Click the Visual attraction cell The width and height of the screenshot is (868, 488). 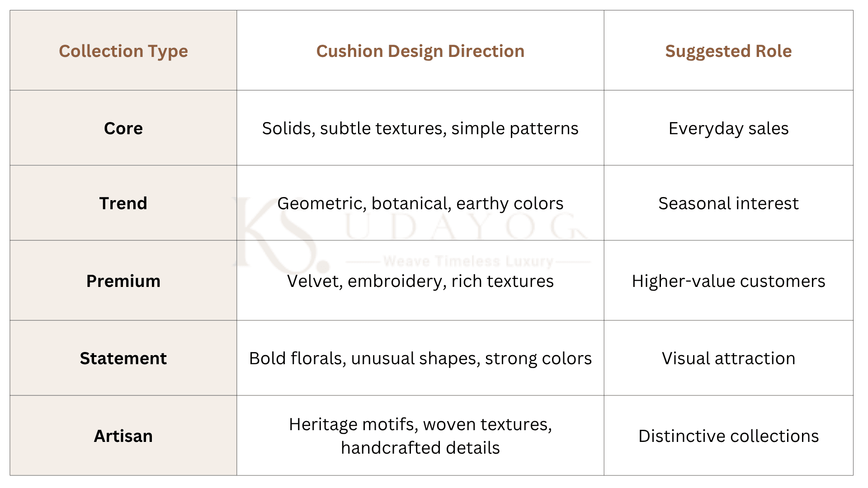point(729,358)
